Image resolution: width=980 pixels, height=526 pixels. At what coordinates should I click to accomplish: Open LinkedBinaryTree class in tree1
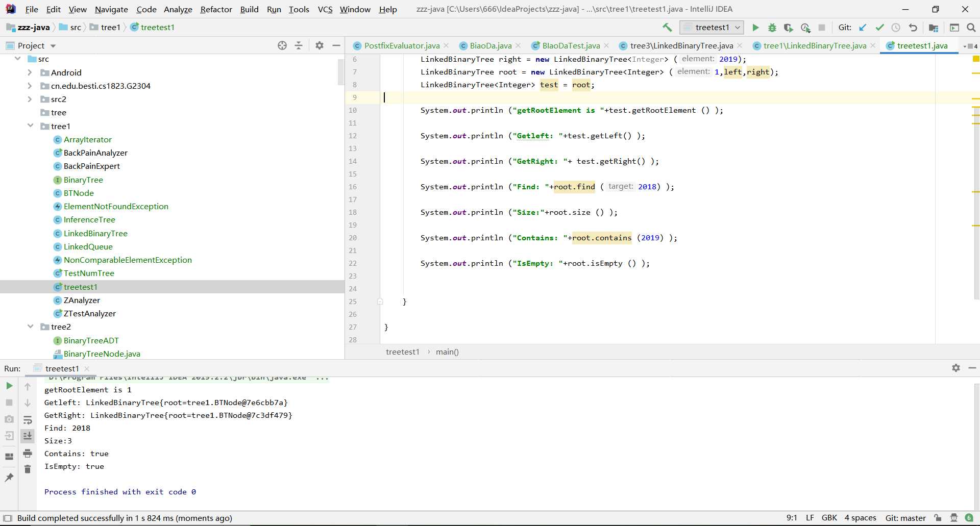pyautogui.click(x=95, y=233)
